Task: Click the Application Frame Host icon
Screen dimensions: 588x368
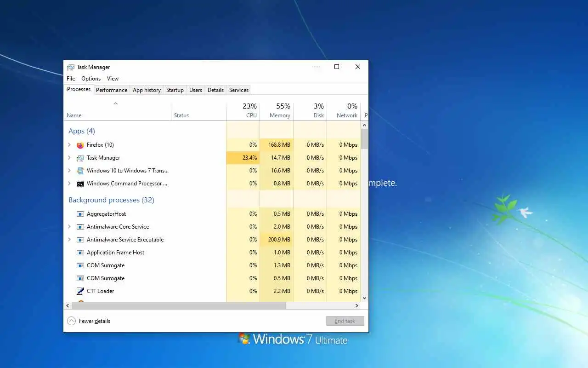Action: coord(80,253)
